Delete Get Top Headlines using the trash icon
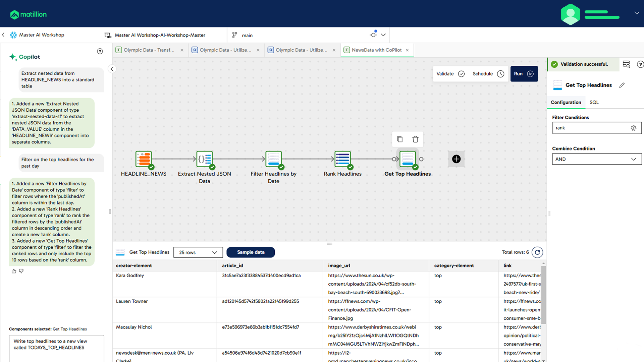Image resolution: width=644 pixels, height=362 pixels. point(416,139)
